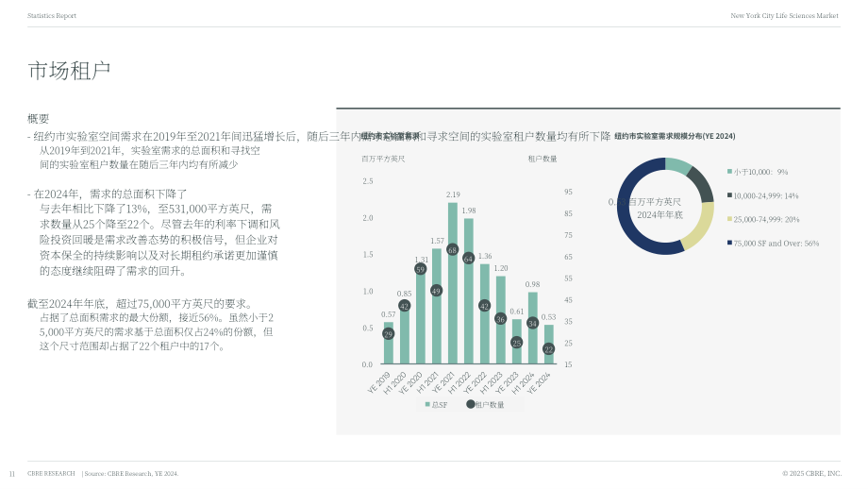Click the 2024年年底 donut center text
The image size is (868, 489).
(659, 214)
